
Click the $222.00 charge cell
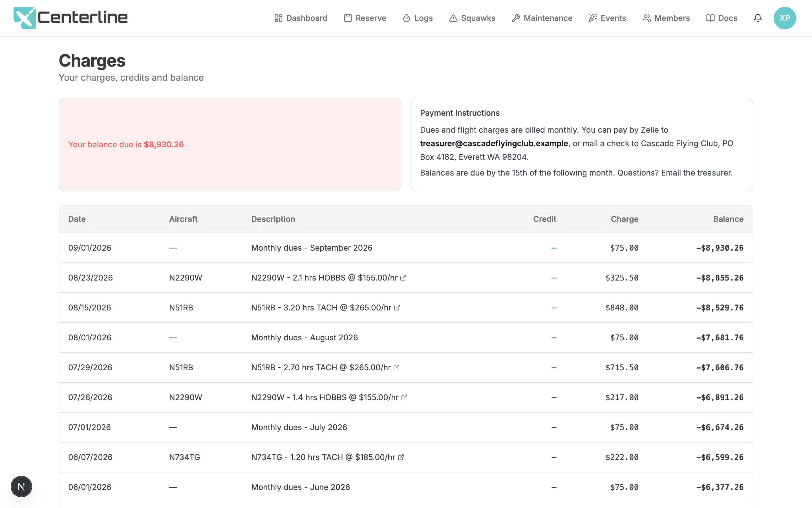(x=622, y=457)
